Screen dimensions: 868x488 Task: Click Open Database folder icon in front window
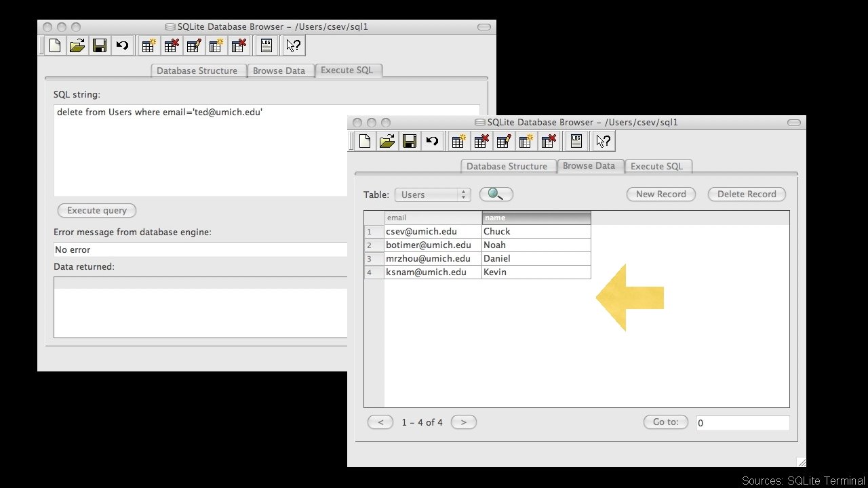click(x=387, y=141)
